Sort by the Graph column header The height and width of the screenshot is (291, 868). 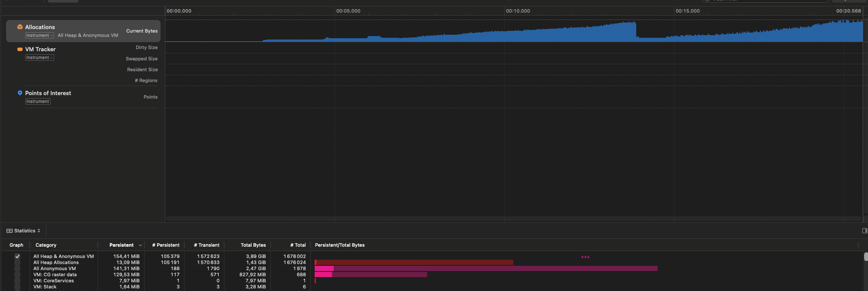pos(16,245)
